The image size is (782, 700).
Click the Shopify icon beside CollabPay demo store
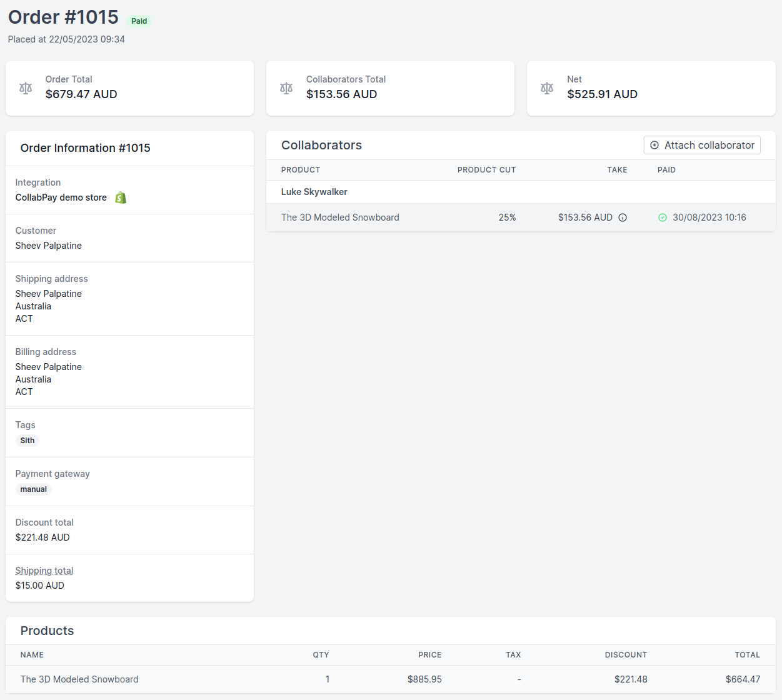click(121, 197)
